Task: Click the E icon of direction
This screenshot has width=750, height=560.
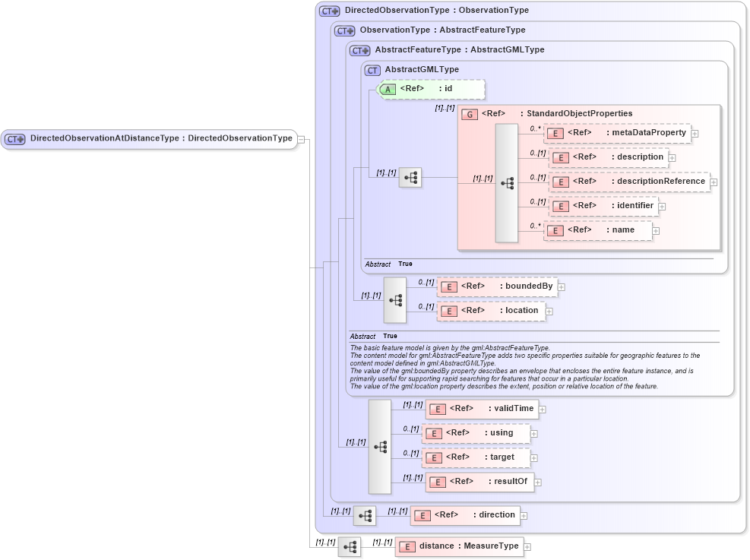Action: [x=422, y=516]
